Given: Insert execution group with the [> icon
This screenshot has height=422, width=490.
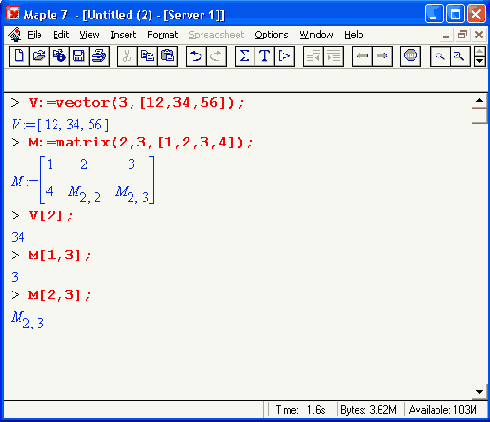Looking at the screenshot, I should pos(284,56).
